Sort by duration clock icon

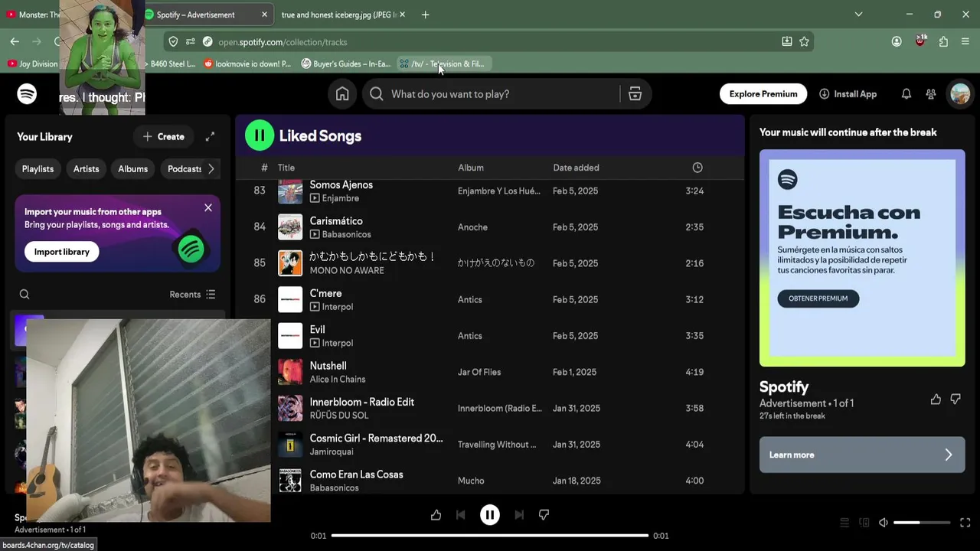(x=697, y=168)
